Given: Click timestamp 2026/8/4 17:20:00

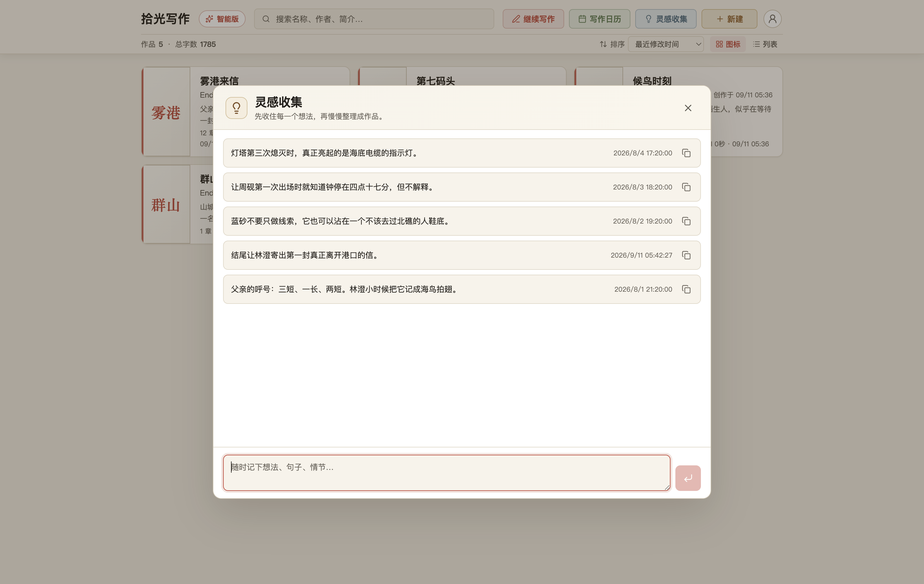Looking at the screenshot, I should pos(643,153).
